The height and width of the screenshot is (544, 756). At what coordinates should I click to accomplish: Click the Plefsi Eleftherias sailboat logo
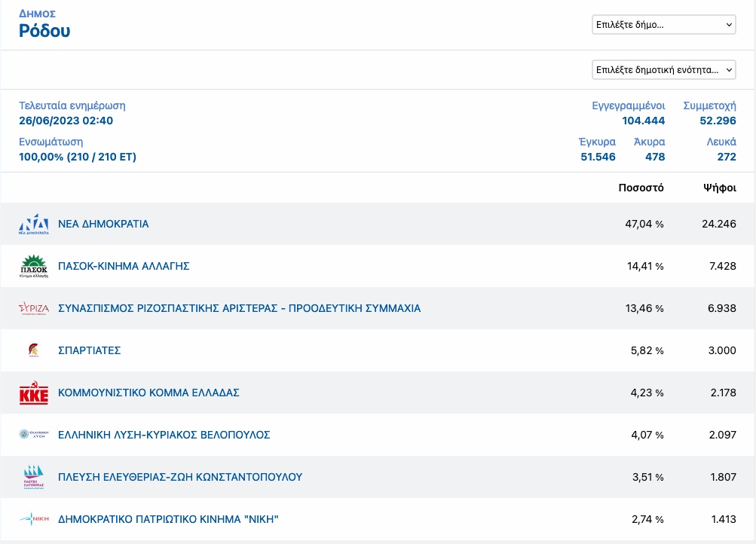pos(34,477)
